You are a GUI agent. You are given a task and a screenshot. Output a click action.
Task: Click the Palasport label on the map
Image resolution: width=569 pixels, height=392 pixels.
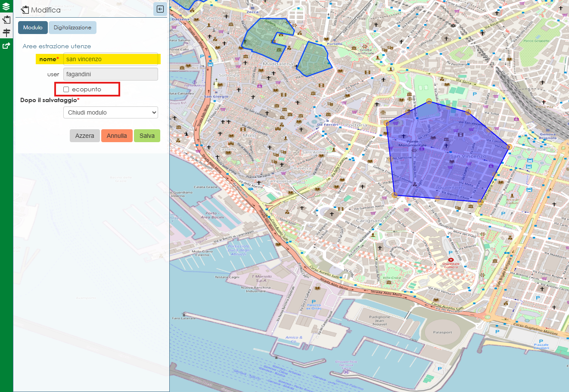pyautogui.click(x=442, y=333)
